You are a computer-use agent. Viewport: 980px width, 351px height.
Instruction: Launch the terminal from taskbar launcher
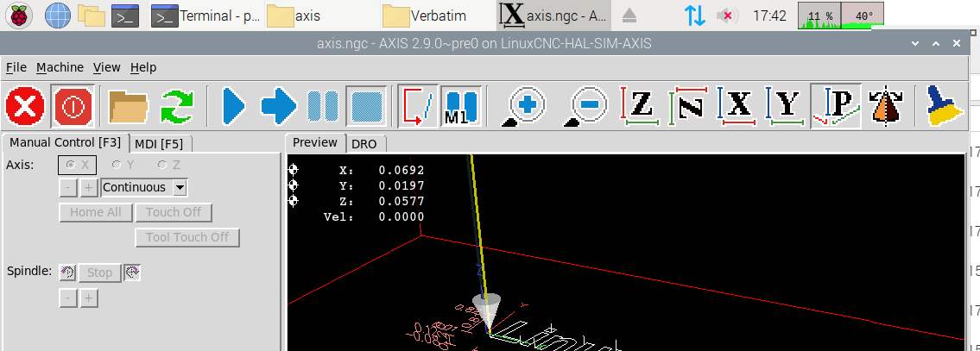(x=125, y=16)
